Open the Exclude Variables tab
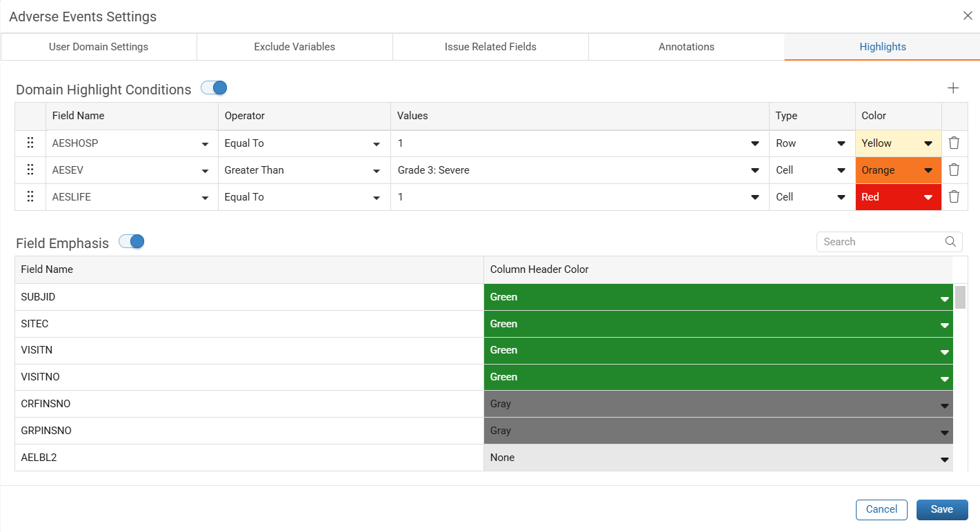The image size is (980, 532). [294, 47]
